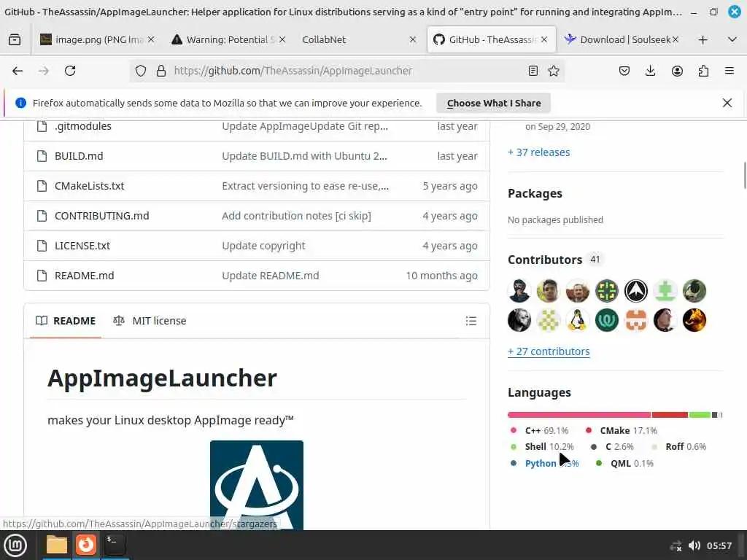Open commit 'Add contribution notes [ci skip]'

pos(296,216)
